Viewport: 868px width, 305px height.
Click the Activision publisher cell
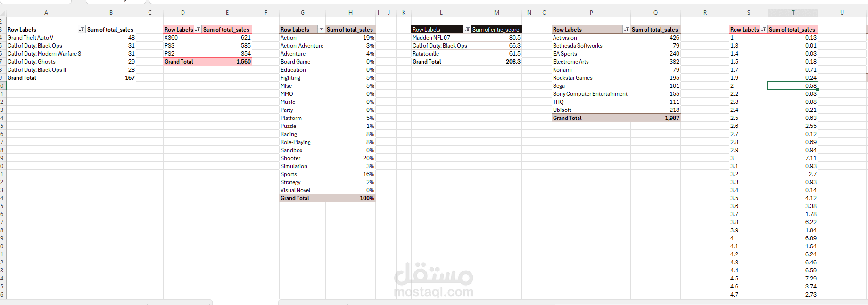[x=591, y=38]
